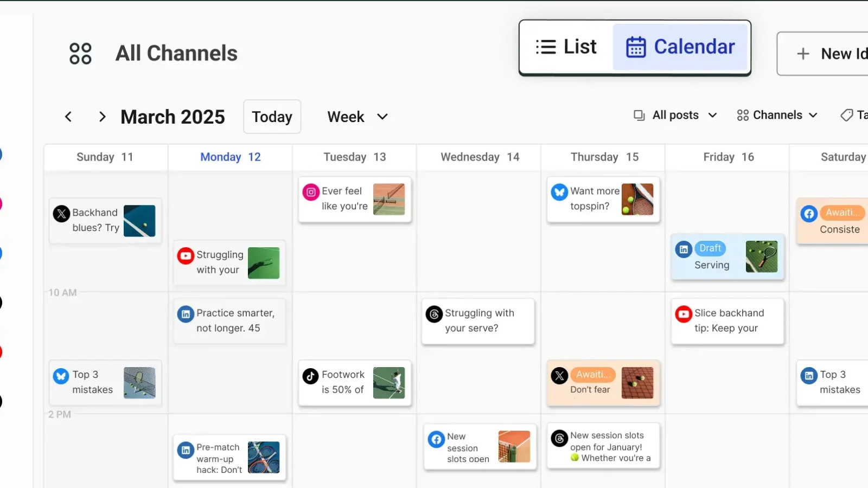The height and width of the screenshot is (488, 868).
Task: Go to the previous week with the left arrow
Action: 68,117
